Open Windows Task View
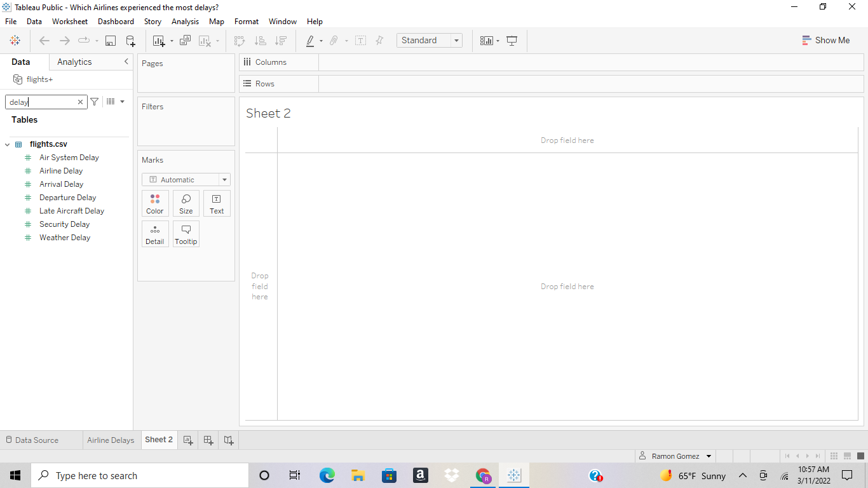The width and height of the screenshot is (868, 488). pyautogui.click(x=295, y=475)
